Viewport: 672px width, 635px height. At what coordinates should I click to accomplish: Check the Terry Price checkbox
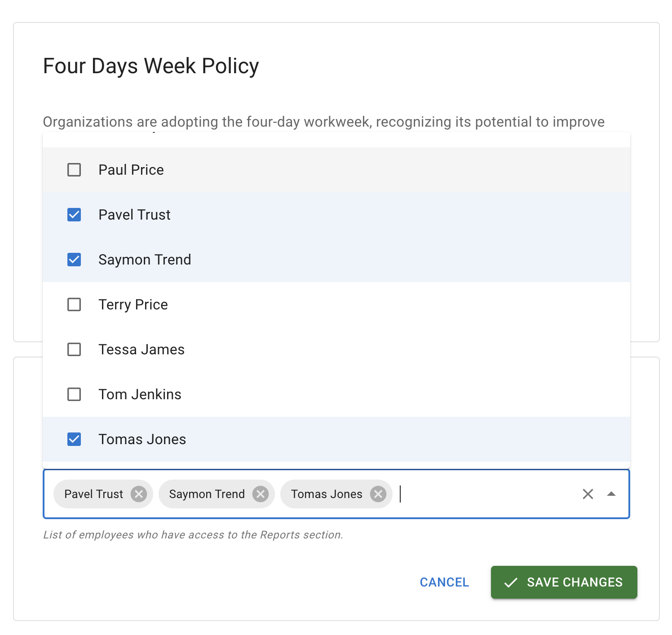(x=74, y=304)
